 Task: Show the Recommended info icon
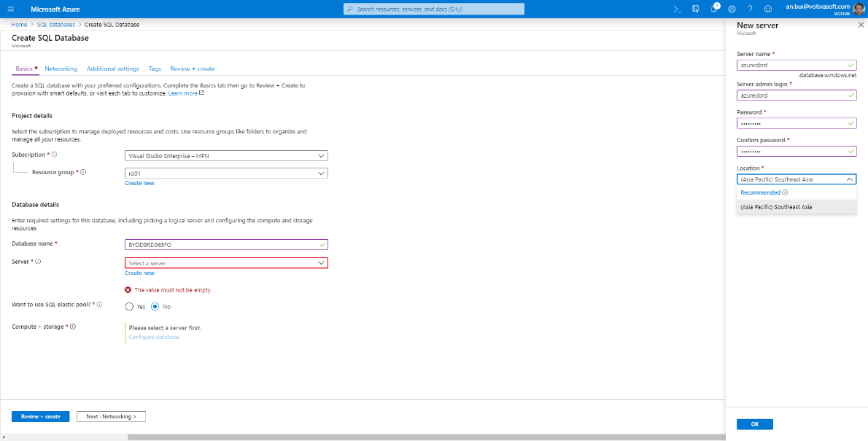785,192
